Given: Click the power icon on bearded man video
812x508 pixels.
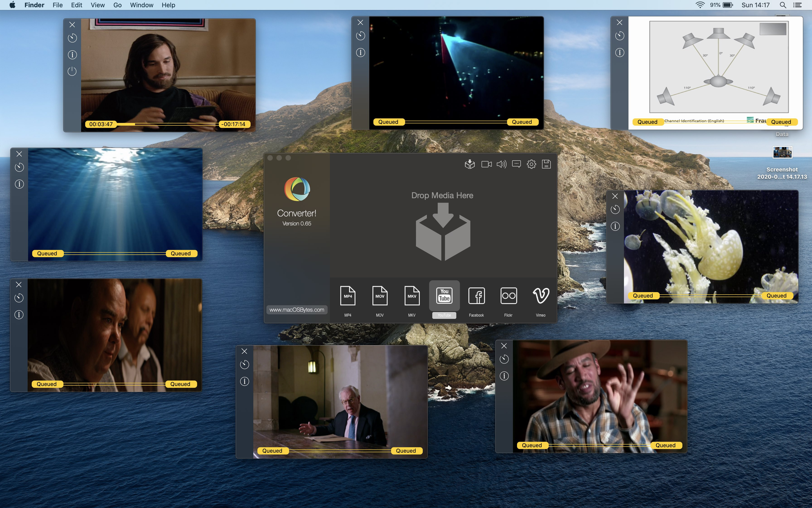Looking at the screenshot, I should 72,71.
